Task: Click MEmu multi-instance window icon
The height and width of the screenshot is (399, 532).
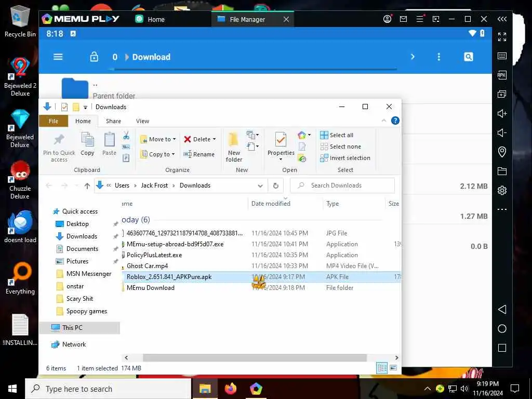Action: [502, 94]
